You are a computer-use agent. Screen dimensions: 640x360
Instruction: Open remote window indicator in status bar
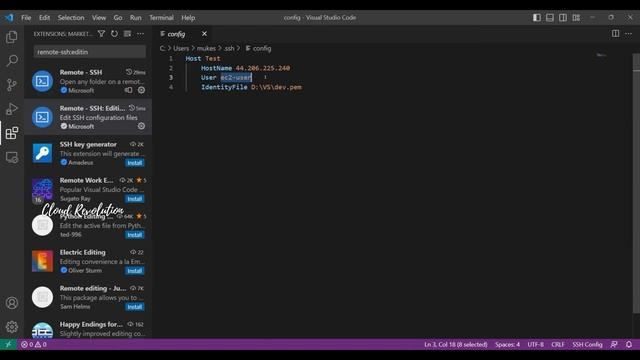tap(8, 344)
